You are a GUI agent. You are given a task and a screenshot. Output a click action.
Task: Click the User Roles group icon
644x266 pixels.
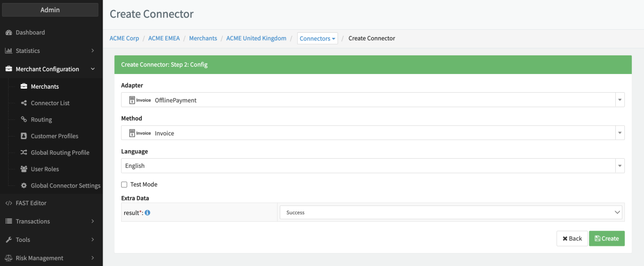coord(24,169)
